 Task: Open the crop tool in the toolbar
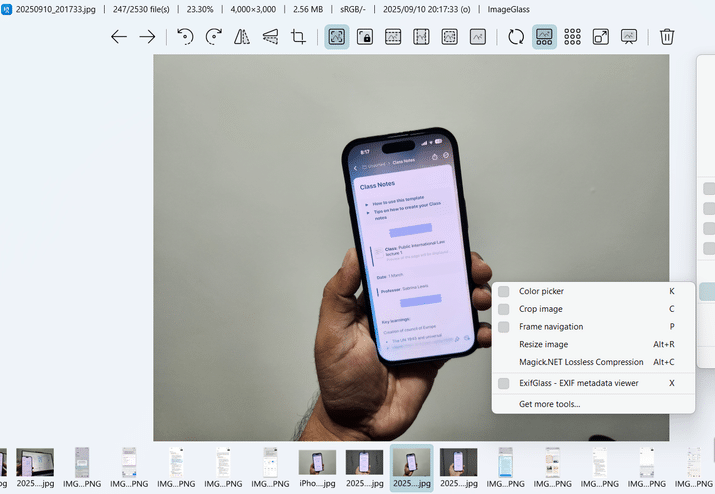tap(299, 37)
